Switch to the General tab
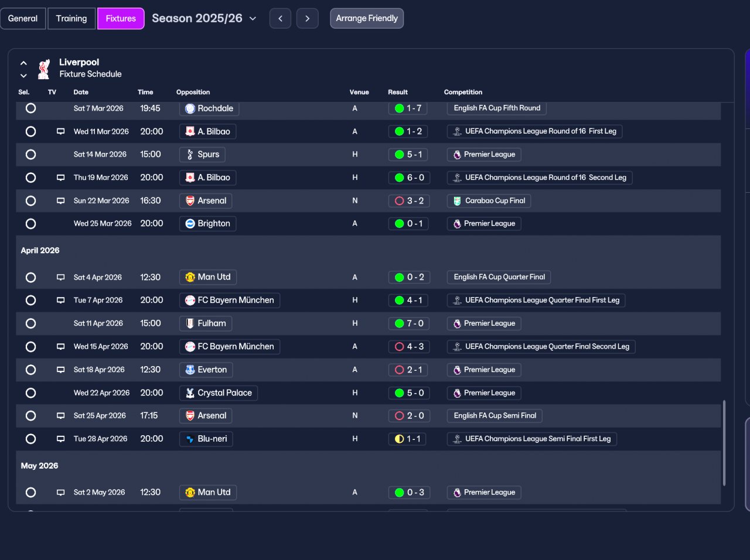The width and height of the screenshot is (750, 560). (x=23, y=18)
